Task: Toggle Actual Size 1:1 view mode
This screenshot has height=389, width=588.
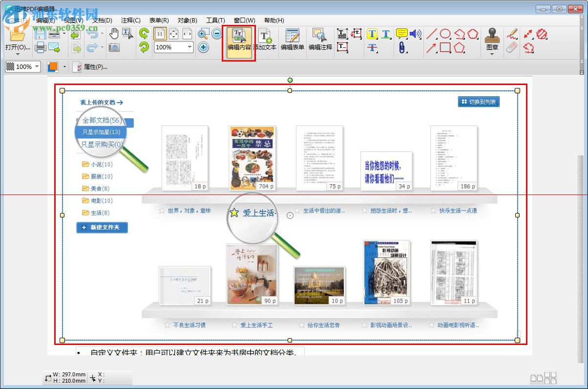Action: [x=160, y=34]
